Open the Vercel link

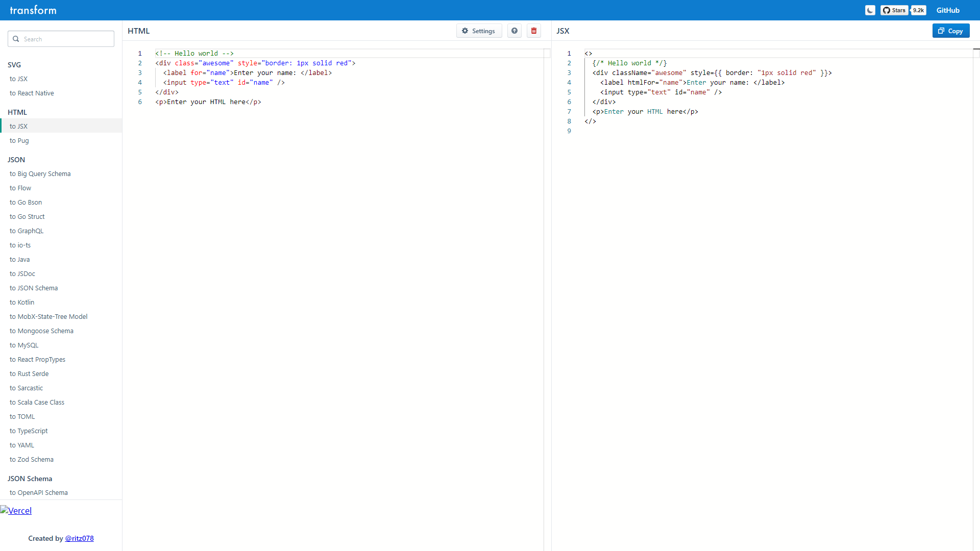click(x=16, y=511)
